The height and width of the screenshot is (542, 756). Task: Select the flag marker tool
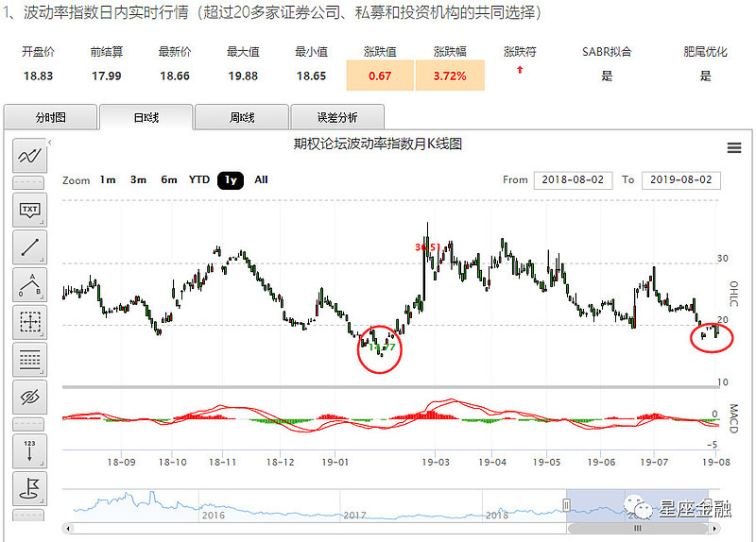pyautogui.click(x=29, y=488)
